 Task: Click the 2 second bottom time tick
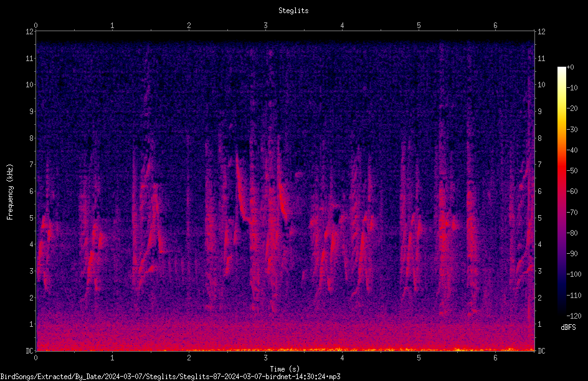(x=189, y=358)
